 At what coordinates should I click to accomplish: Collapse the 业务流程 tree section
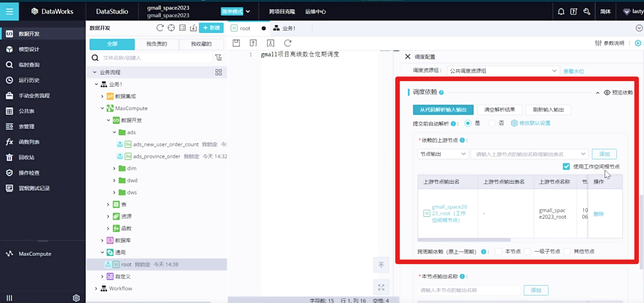[95, 72]
